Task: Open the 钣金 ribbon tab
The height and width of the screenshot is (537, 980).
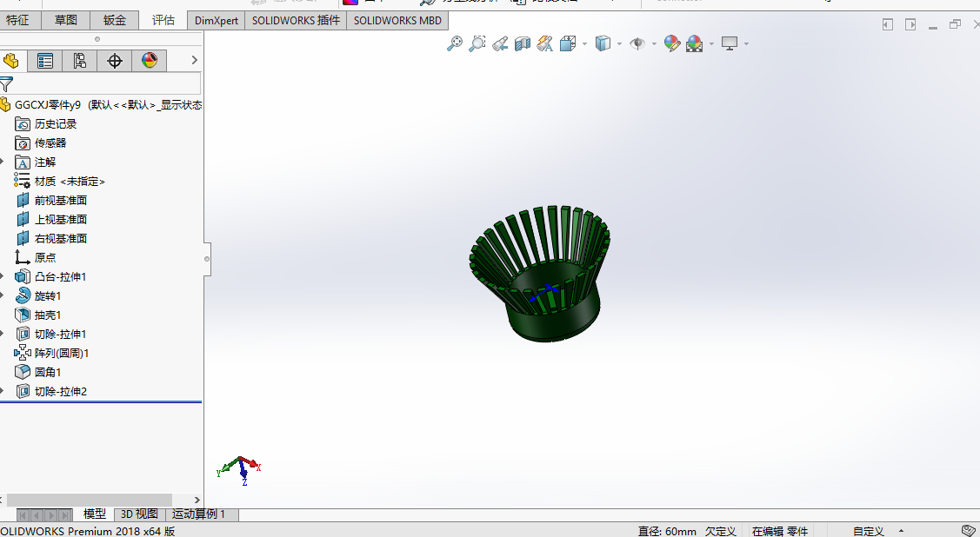Action: [115, 20]
